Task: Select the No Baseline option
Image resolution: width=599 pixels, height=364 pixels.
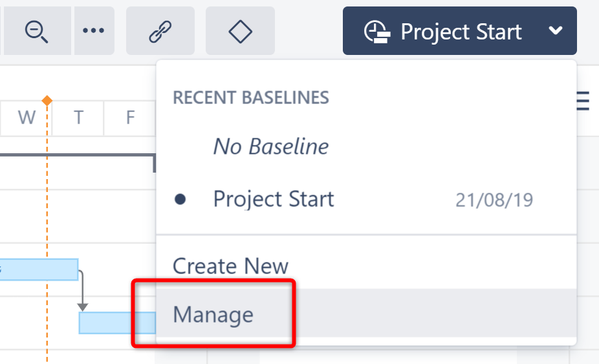Action: tap(270, 147)
